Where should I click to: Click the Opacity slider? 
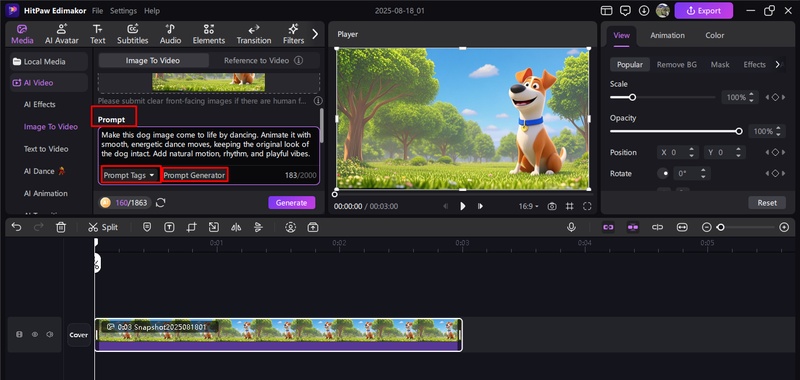pos(676,131)
